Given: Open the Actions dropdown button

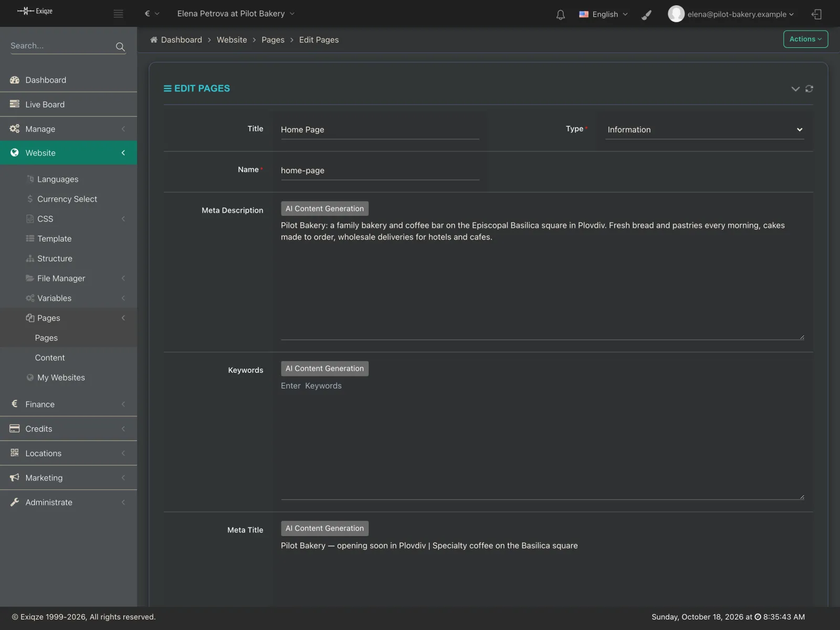Looking at the screenshot, I should [x=805, y=39].
